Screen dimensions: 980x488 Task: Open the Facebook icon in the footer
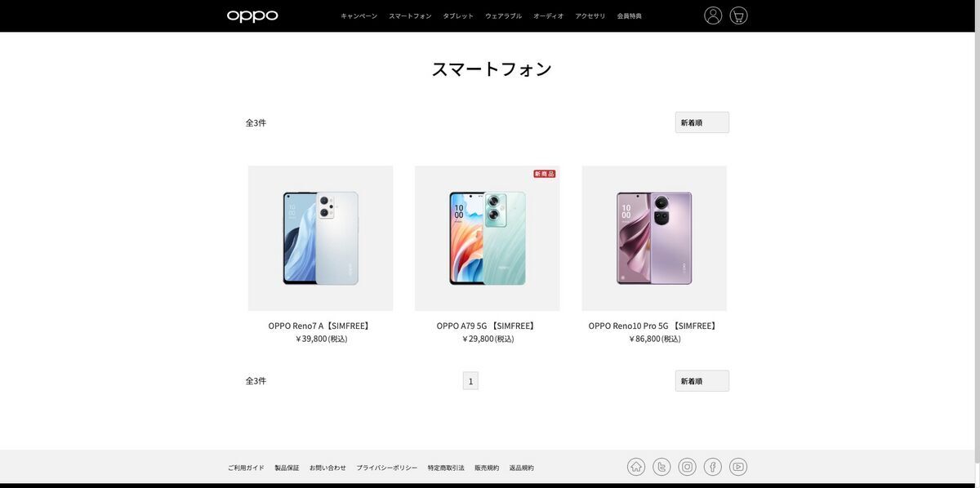click(713, 467)
